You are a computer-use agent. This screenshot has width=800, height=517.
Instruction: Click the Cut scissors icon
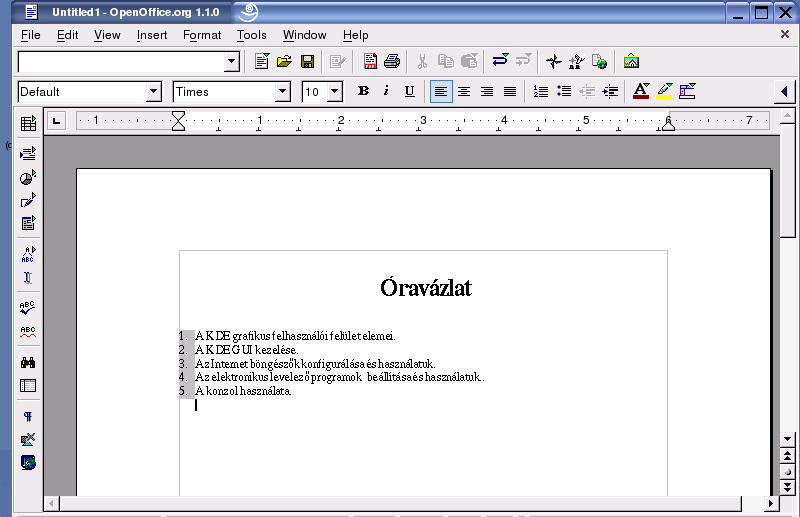[x=422, y=61]
